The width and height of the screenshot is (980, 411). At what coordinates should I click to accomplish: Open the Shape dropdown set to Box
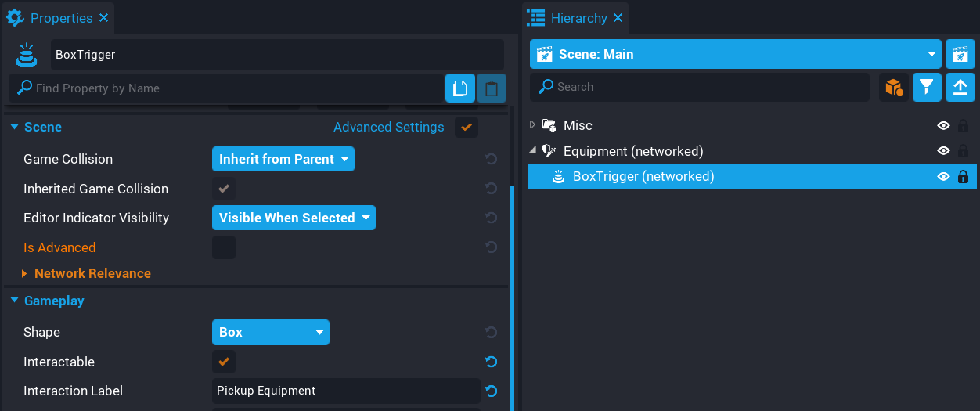pyautogui.click(x=270, y=332)
